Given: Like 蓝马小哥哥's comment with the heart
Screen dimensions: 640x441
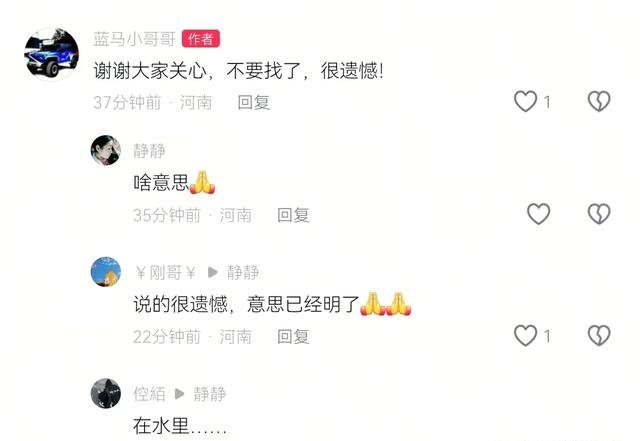Looking at the screenshot, I should (525, 101).
